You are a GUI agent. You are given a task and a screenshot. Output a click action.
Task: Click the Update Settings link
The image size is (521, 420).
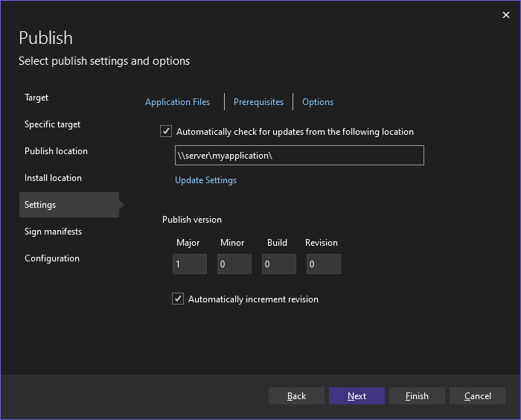point(205,180)
